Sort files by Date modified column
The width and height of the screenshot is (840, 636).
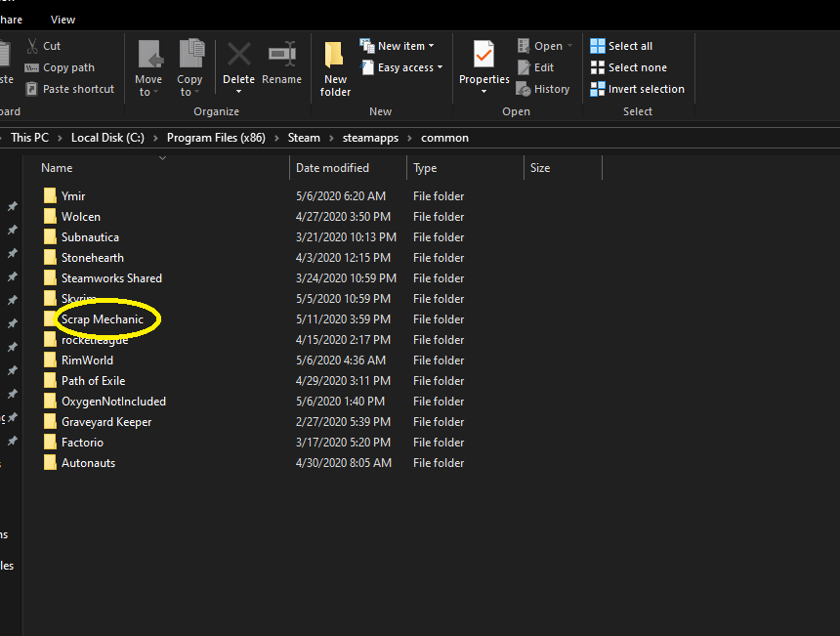(332, 168)
